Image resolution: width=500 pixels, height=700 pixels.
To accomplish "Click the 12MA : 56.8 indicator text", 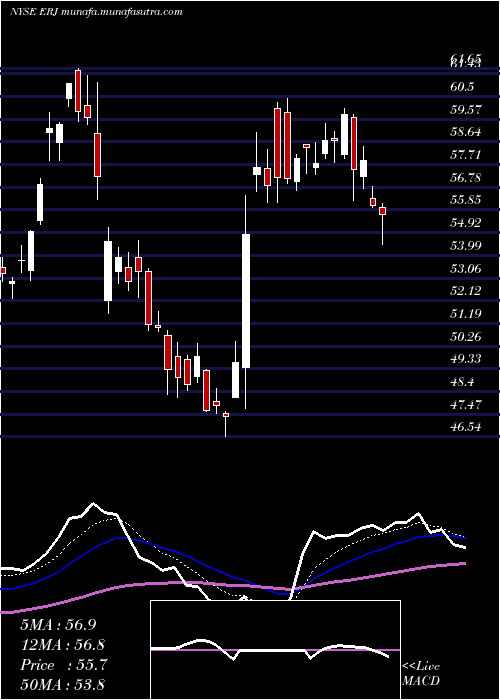I will coord(63,645).
